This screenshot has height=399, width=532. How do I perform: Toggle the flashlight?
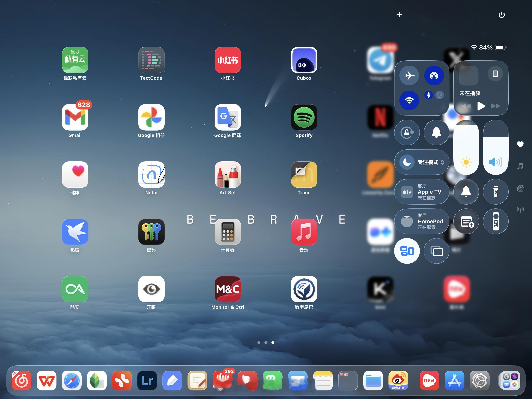point(496,192)
